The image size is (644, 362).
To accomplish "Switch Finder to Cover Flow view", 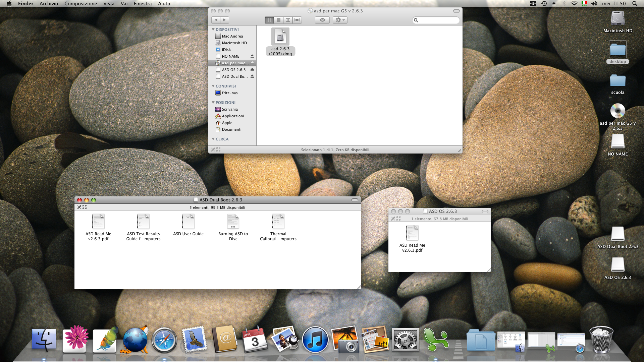I will (297, 20).
